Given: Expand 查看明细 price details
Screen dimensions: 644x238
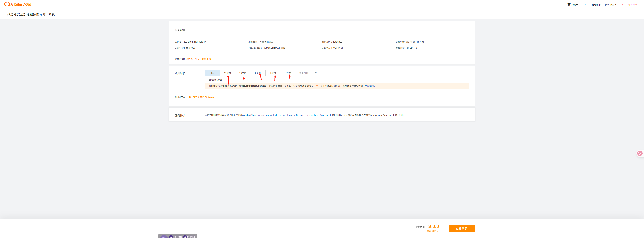Looking at the screenshot, I should [433, 231].
